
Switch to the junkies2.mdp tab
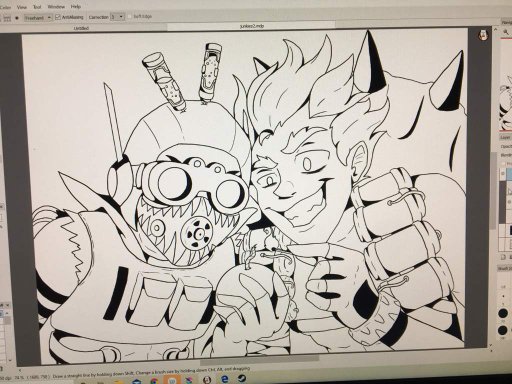[x=252, y=26]
